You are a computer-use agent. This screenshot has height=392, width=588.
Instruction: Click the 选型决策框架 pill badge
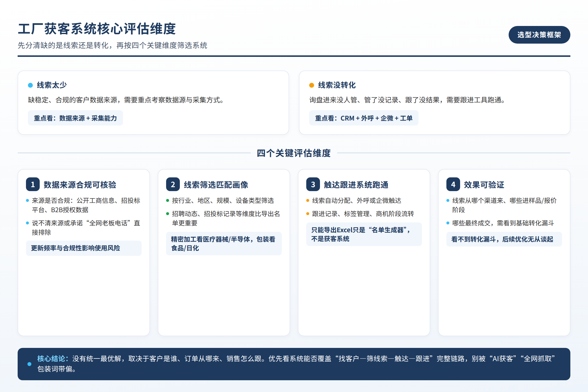click(x=539, y=35)
